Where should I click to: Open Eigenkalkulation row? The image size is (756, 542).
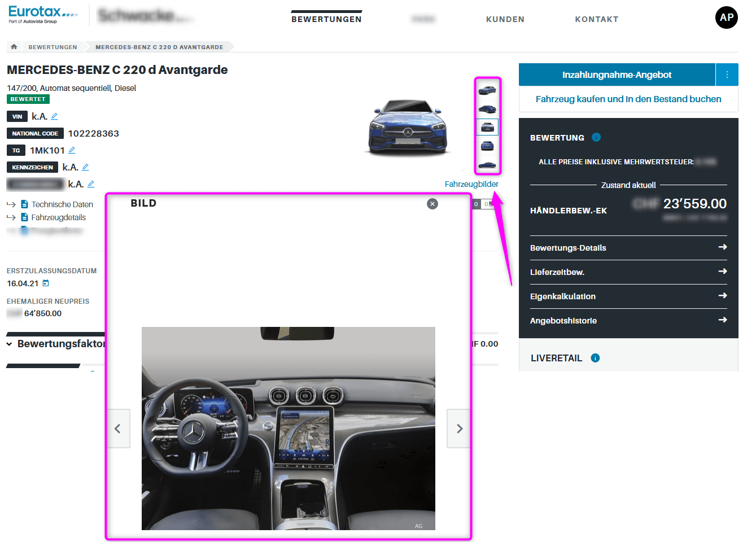coord(628,296)
